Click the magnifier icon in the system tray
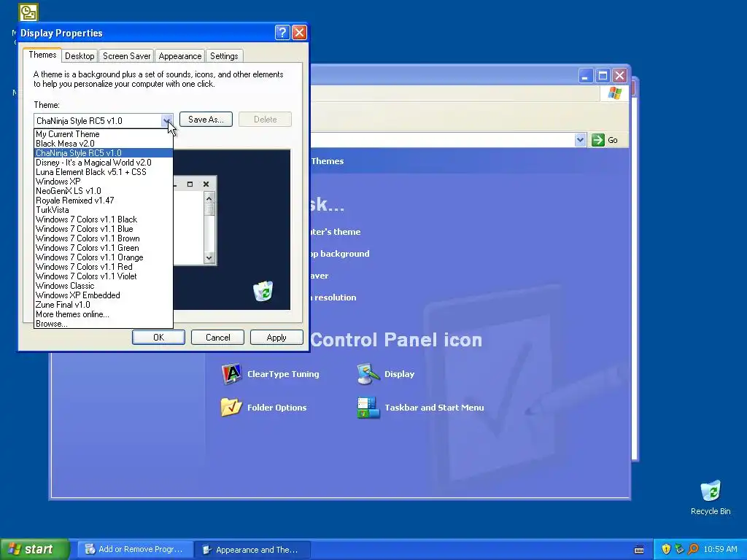Image resolution: width=747 pixels, height=560 pixels. pyautogui.click(x=693, y=549)
